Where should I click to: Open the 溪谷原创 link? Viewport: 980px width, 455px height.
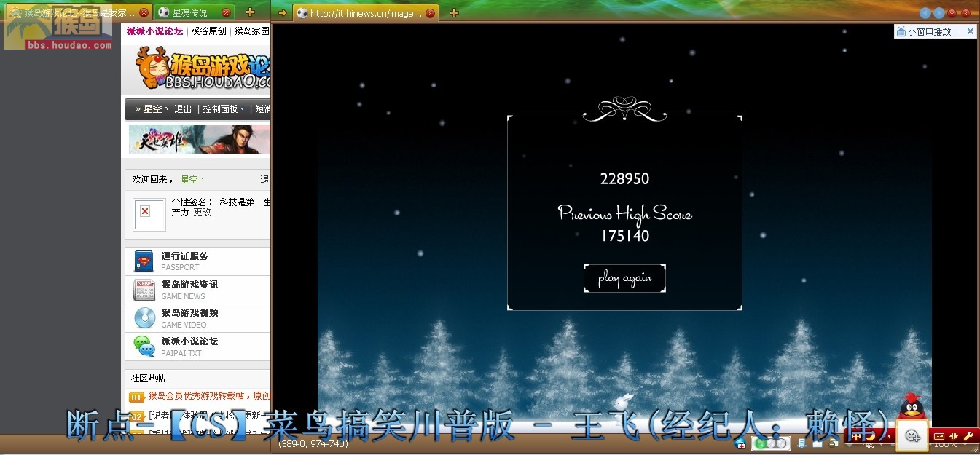tap(209, 31)
